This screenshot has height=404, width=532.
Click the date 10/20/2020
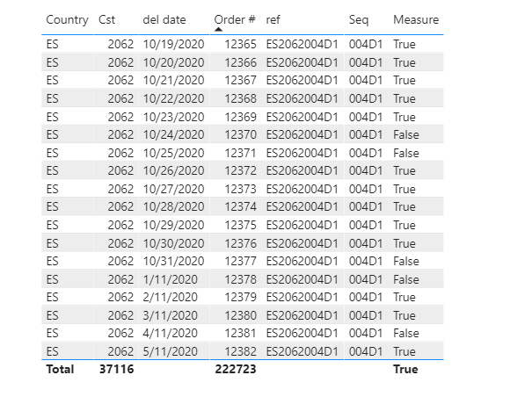click(x=173, y=62)
